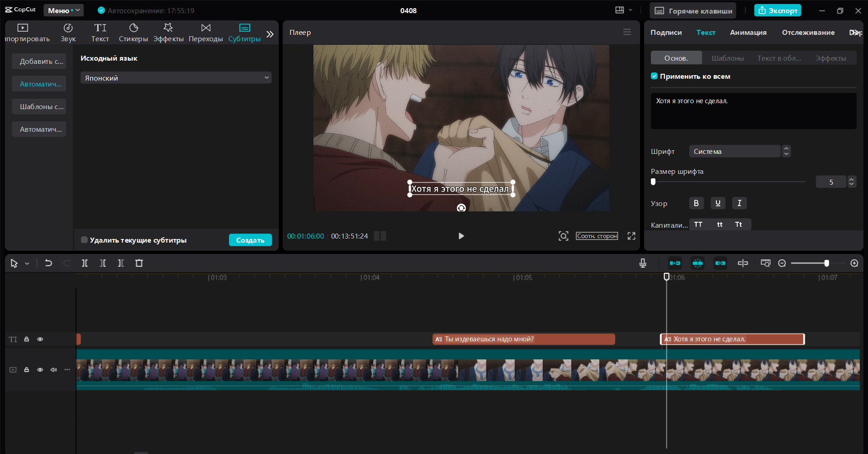Click the Создать button
This screenshot has width=868, height=454.
point(250,240)
